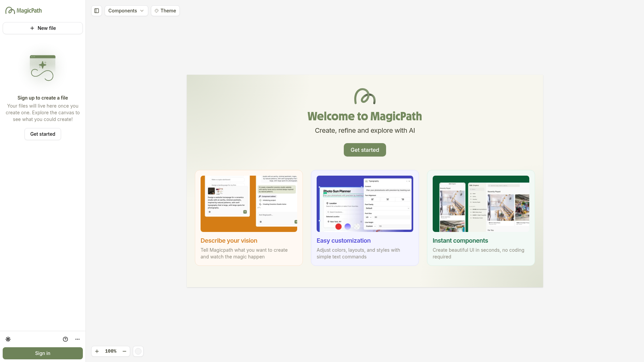Open the Theme menu
644x362 pixels.
click(165, 11)
